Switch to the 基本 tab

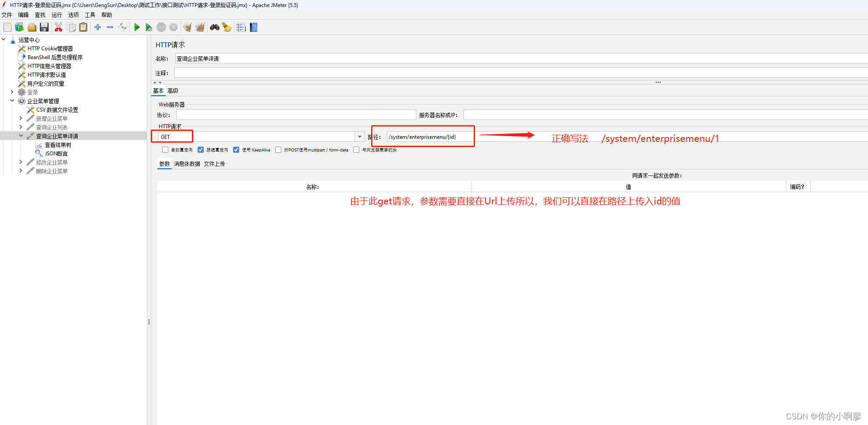tap(158, 91)
